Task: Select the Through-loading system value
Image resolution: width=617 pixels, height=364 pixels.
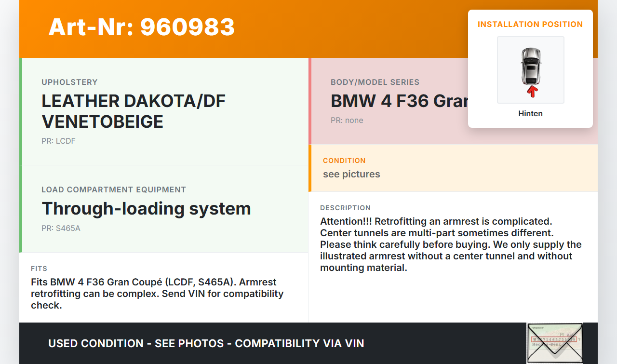Action: click(x=146, y=209)
